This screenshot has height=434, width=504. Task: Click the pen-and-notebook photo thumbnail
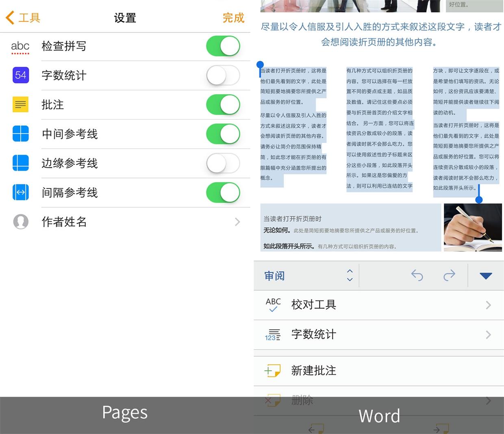pos(473,227)
